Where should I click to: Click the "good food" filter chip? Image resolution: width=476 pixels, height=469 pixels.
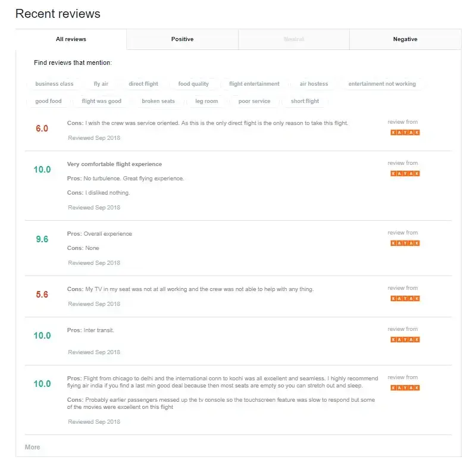pyautogui.click(x=48, y=101)
